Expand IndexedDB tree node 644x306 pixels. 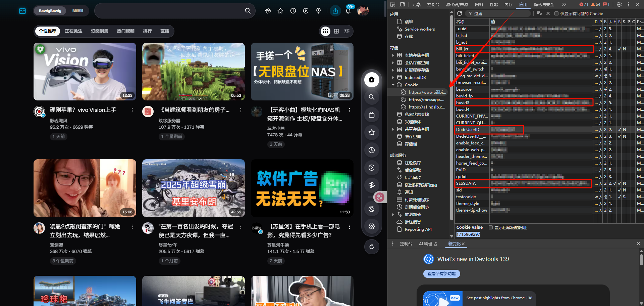coord(393,78)
